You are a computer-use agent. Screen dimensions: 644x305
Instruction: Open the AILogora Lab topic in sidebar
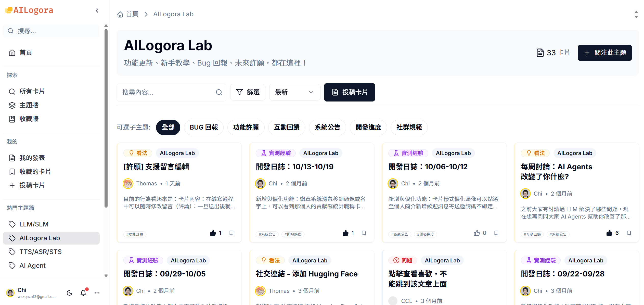tap(51, 238)
